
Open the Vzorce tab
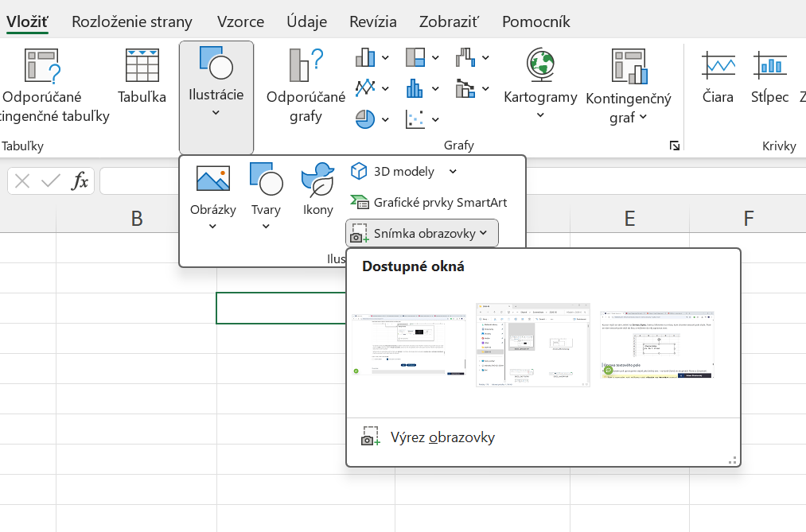tap(240, 21)
